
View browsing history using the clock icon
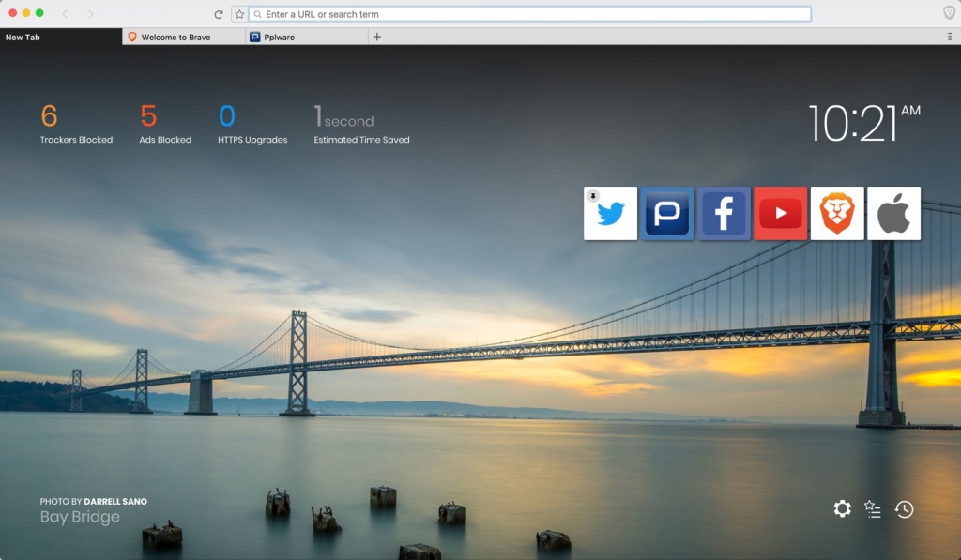tap(904, 508)
